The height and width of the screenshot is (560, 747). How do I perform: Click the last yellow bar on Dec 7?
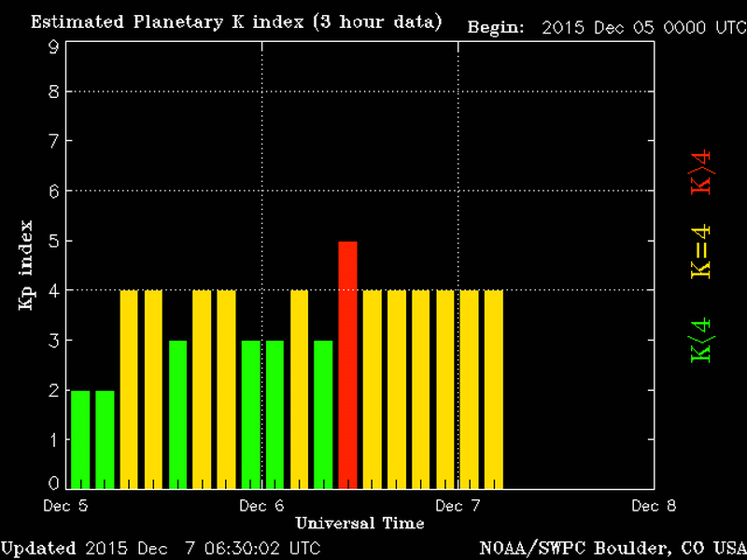tap(494, 389)
